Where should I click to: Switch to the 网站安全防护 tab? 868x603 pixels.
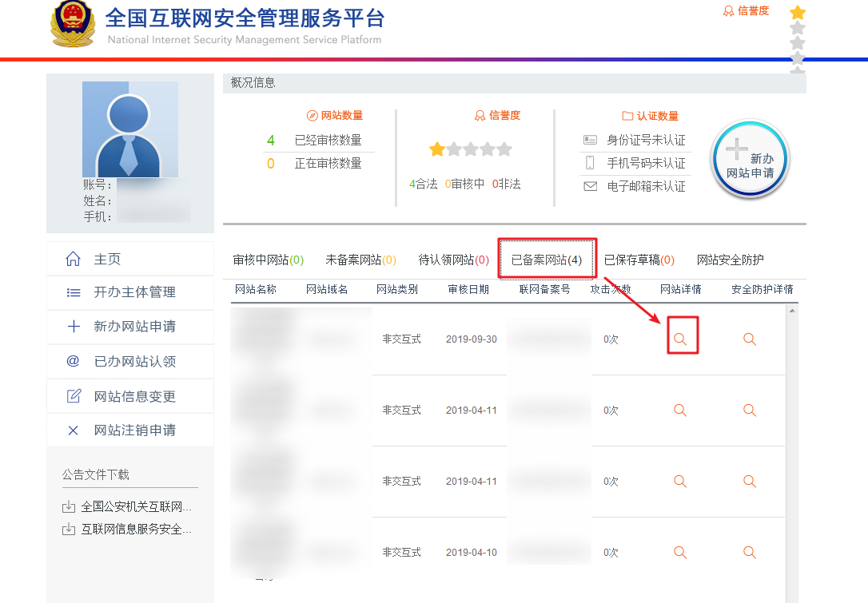click(x=730, y=260)
